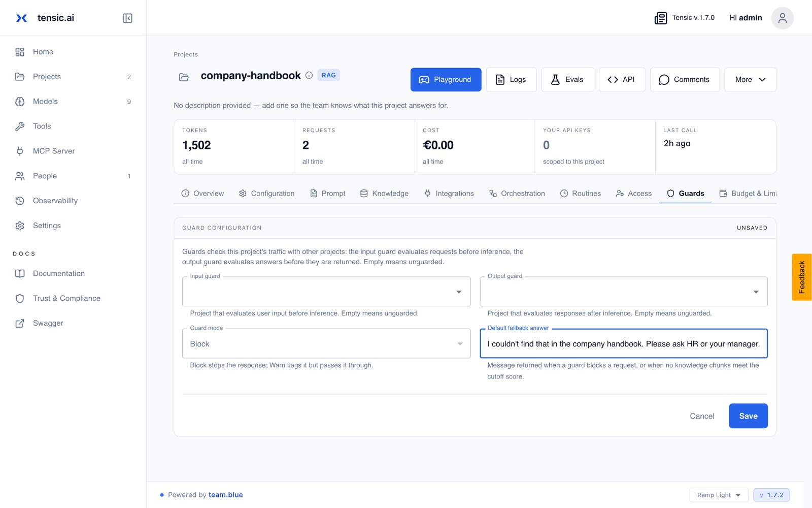This screenshot has height=508, width=812.
Task: Switch to the Prompt tab
Action: [x=328, y=194]
